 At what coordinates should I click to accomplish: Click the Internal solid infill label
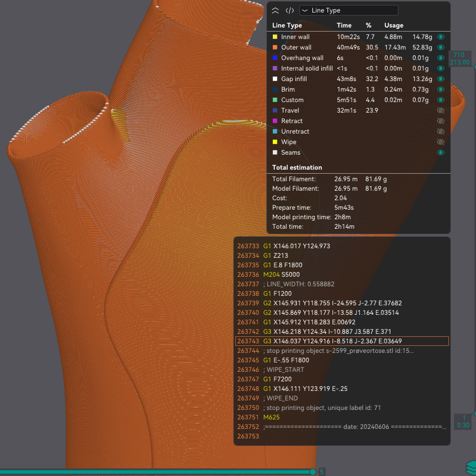(306, 69)
